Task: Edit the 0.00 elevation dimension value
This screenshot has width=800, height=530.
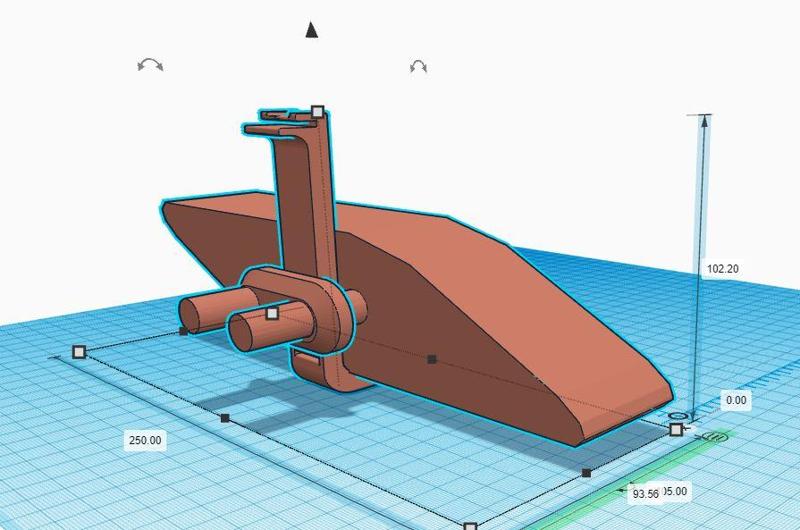Action: (x=736, y=400)
